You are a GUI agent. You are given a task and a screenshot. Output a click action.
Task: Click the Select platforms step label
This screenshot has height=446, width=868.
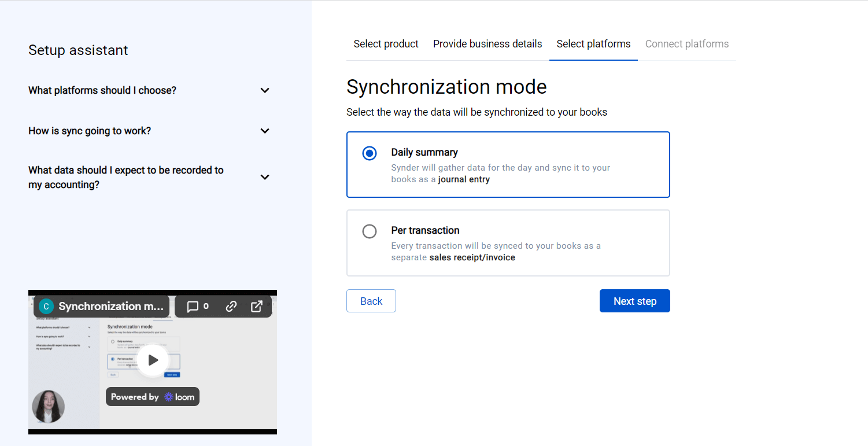(593, 43)
